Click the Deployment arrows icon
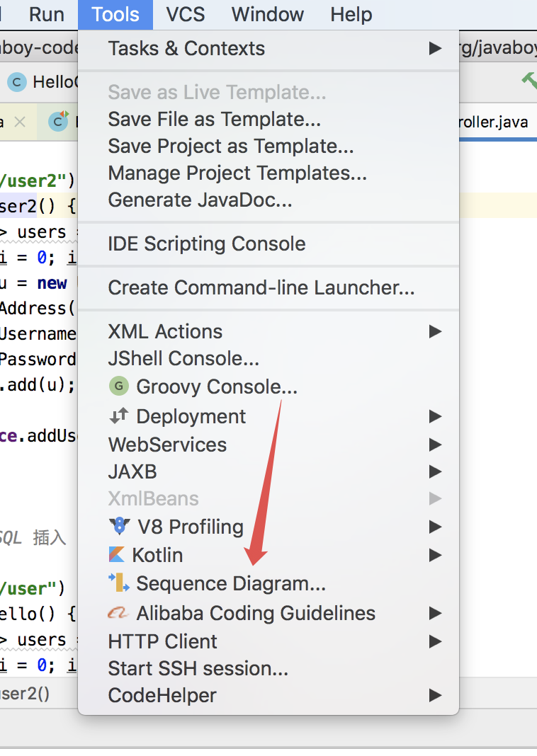Image resolution: width=537 pixels, height=756 pixels. click(x=119, y=416)
